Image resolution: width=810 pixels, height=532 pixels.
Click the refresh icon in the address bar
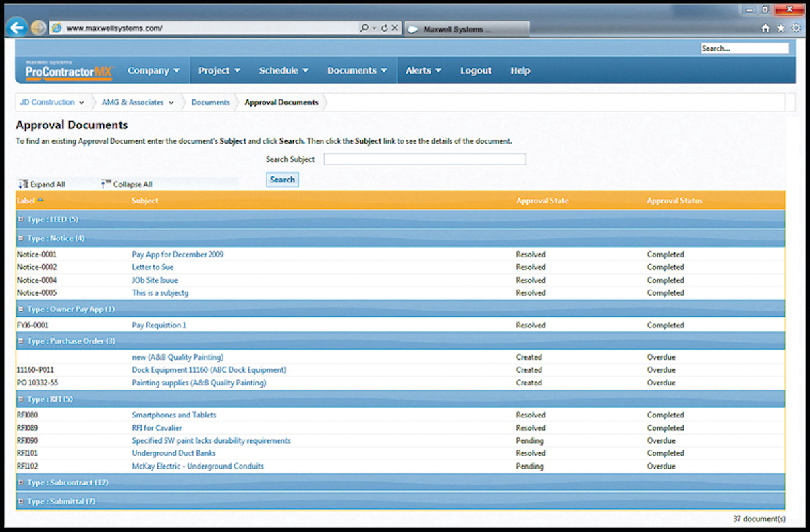pos(385,28)
